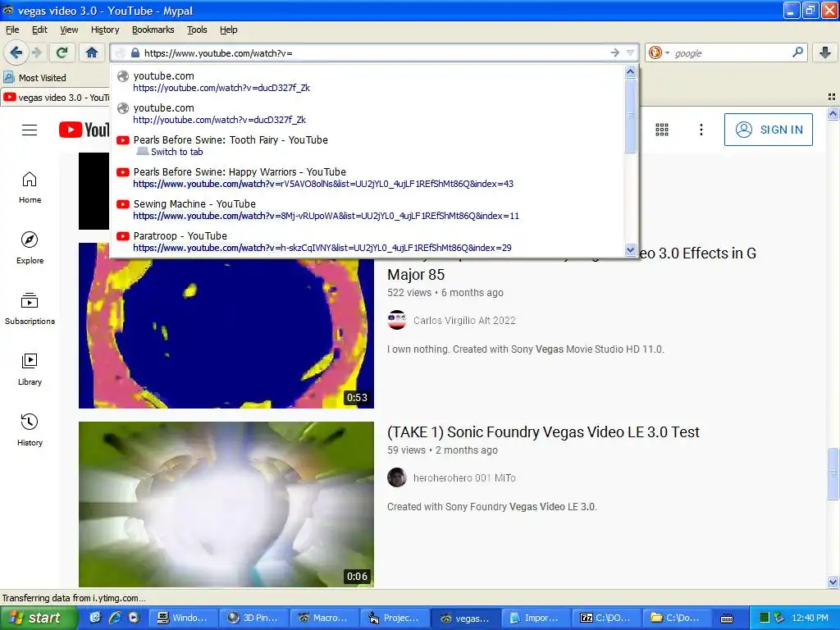Screen dimensions: 840x630
Task: Click the page scrollbar down arrow
Action: (x=833, y=582)
